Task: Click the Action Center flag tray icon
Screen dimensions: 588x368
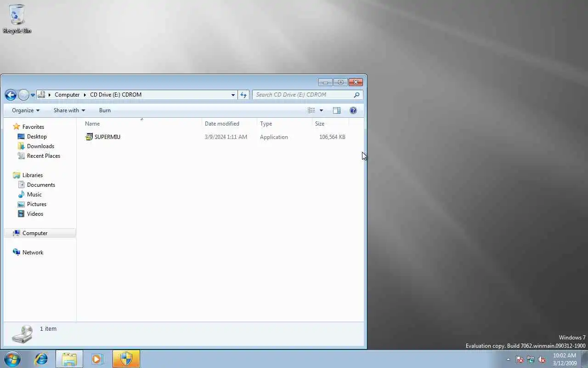Action: tap(520, 359)
